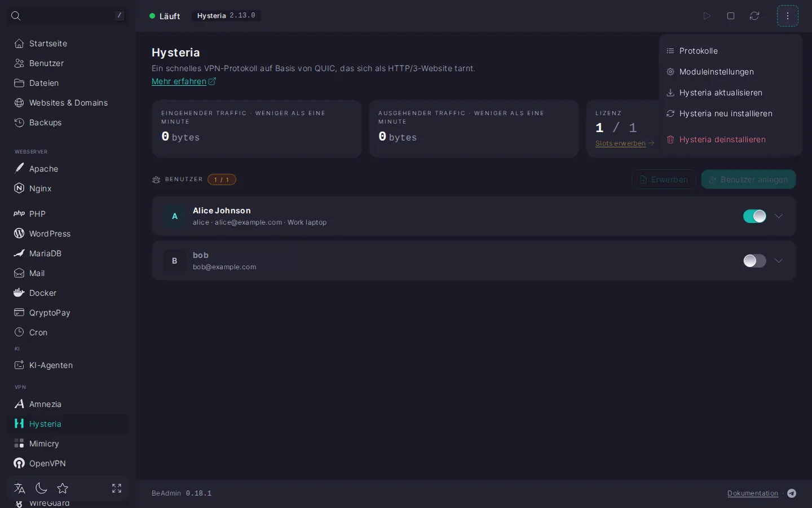Expand the Alice Johnson user row
Screen dimensions: 812x508
point(779,216)
